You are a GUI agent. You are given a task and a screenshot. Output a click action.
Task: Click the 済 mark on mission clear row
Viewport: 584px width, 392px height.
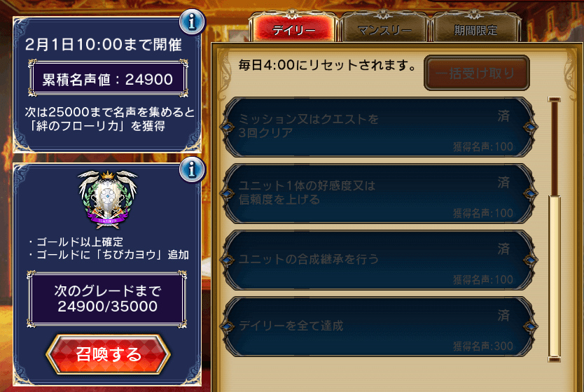click(x=503, y=116)
